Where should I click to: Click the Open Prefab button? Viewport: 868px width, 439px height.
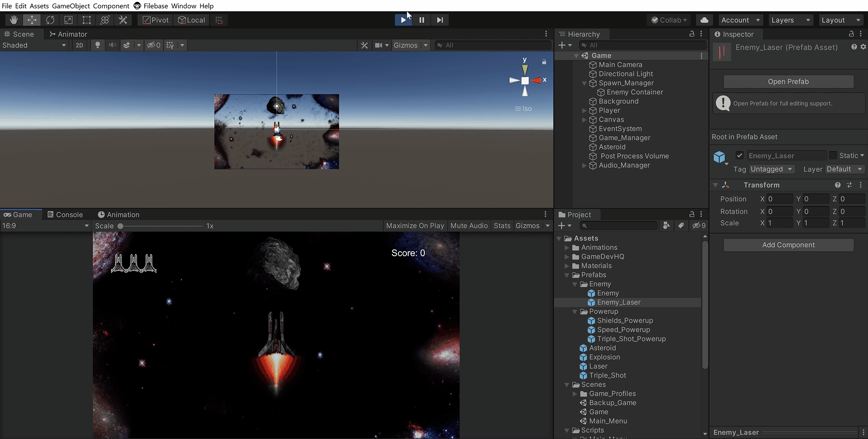point(788,82)
